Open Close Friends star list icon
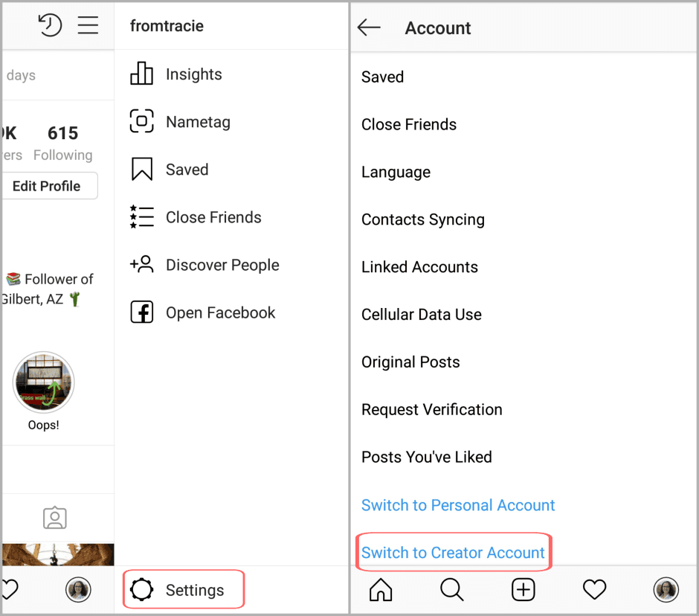 point(142,216)
